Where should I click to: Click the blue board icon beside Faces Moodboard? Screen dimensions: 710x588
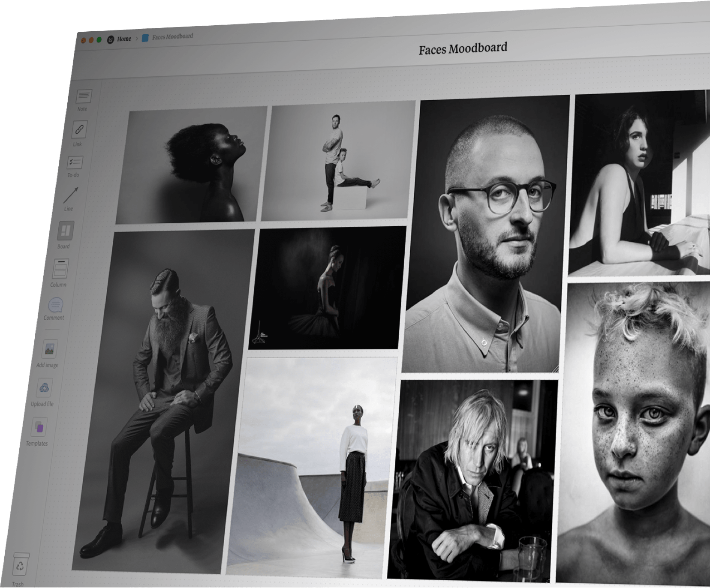(145, 38)
